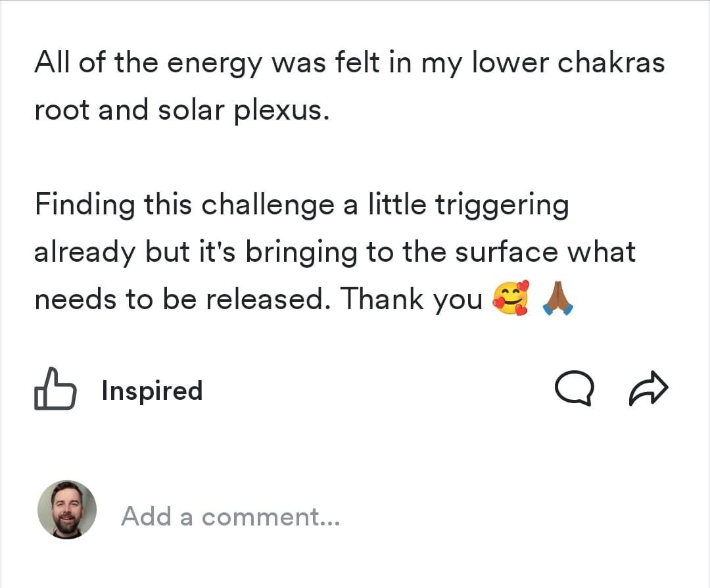Share the post using the arrow icon
The image size is (710, 588).
pos(648,391)
